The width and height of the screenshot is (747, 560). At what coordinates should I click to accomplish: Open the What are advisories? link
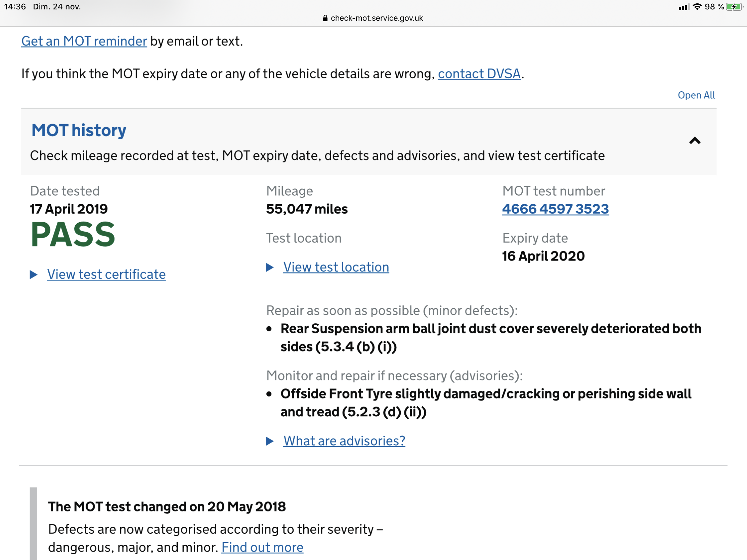point(344,441)
